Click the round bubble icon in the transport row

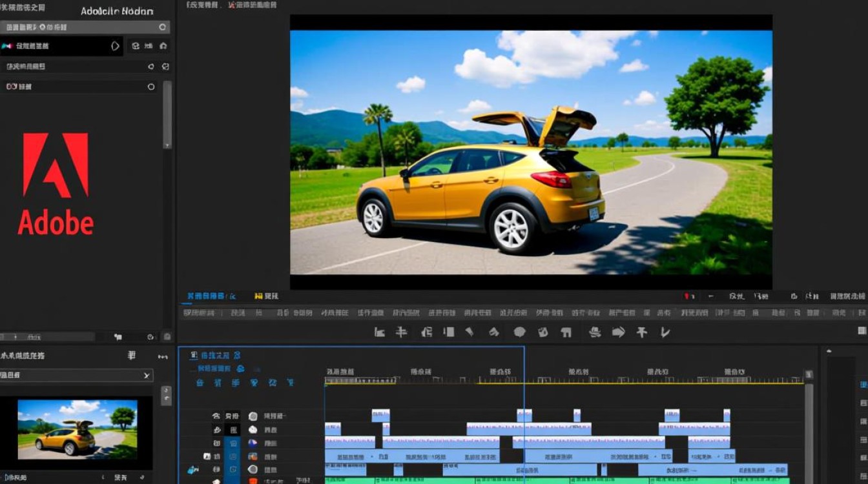(520, 332)
